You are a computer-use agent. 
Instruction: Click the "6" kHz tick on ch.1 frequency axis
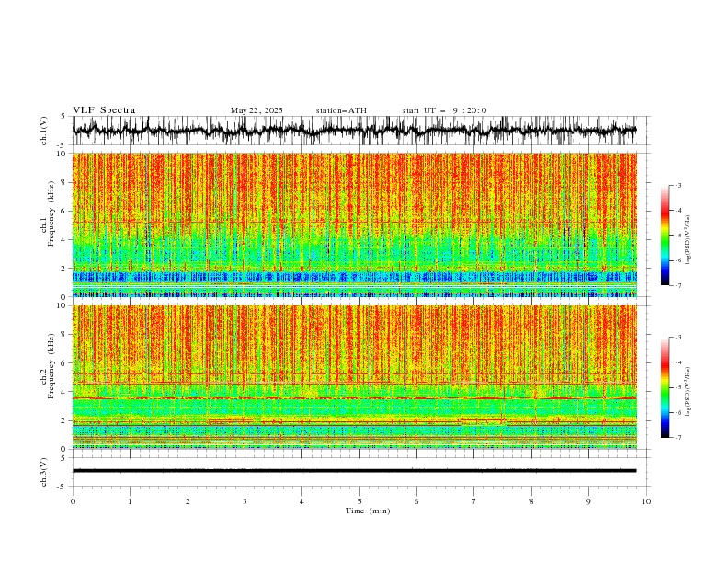coord(65,211)
